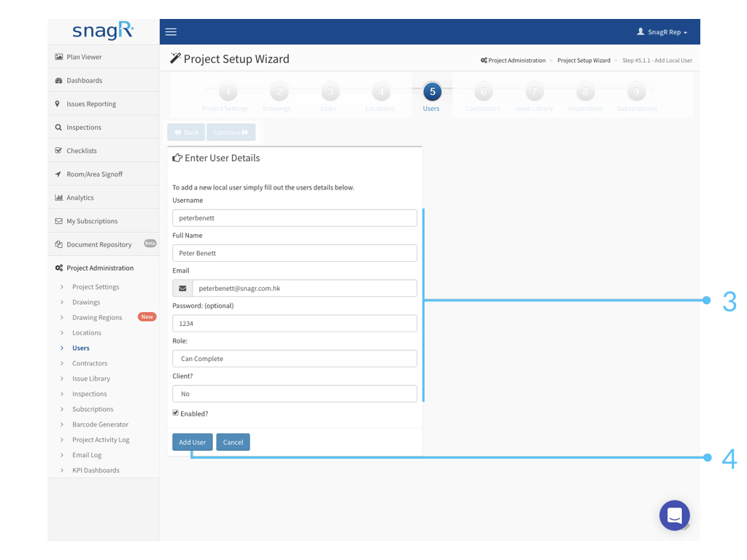Click the Back button
The height and width of the screenshot is (560, 747).
tap(186, 133)
